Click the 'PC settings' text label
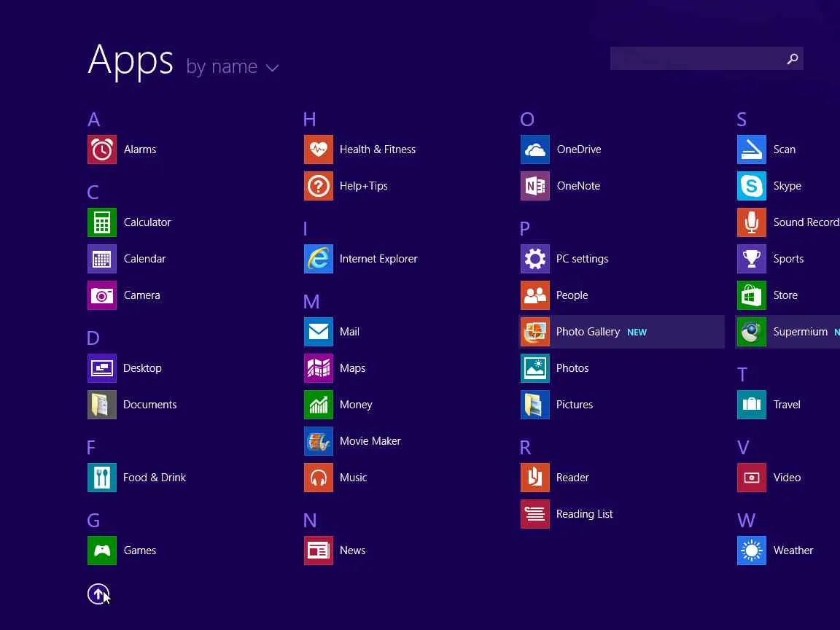Viewport: 840px width, 630px height. pos(582,259)
